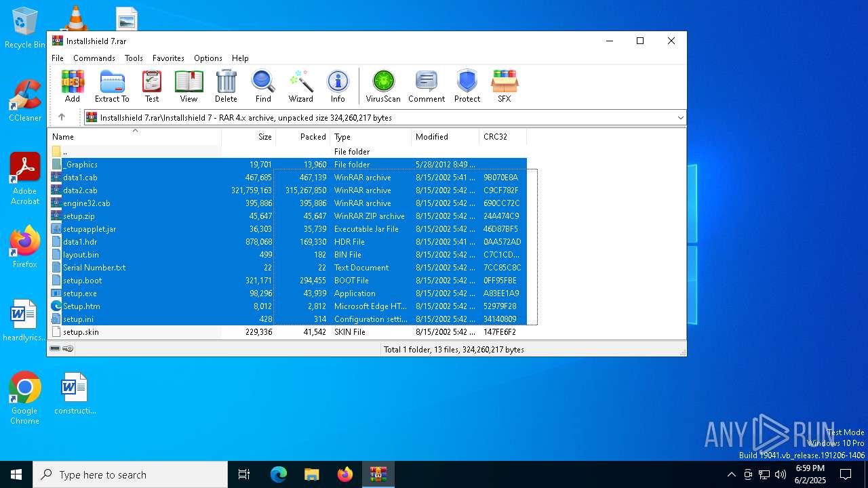Open the File menu
The width and height of the screenshot is (868, 488).
[x=58, y=58]
